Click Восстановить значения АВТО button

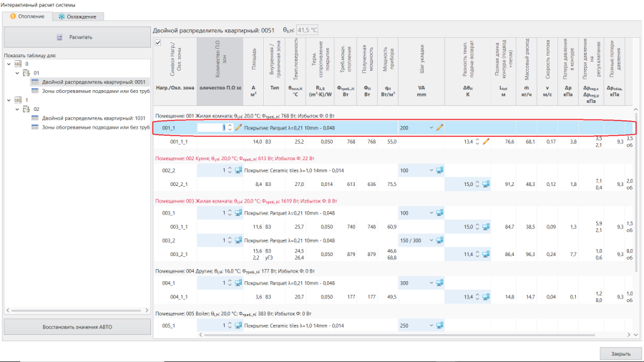pos(77,327)
